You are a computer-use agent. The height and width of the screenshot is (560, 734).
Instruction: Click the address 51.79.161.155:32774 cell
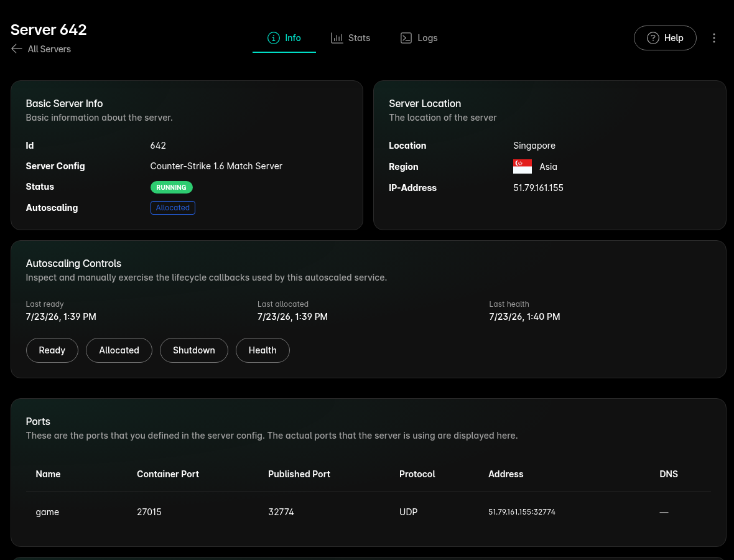(x=522, y=512)
